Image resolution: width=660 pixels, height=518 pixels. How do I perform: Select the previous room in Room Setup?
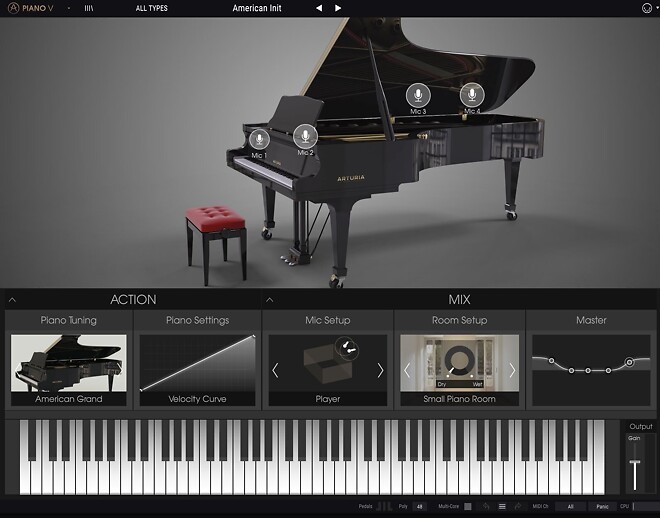[x=407, y=370]
